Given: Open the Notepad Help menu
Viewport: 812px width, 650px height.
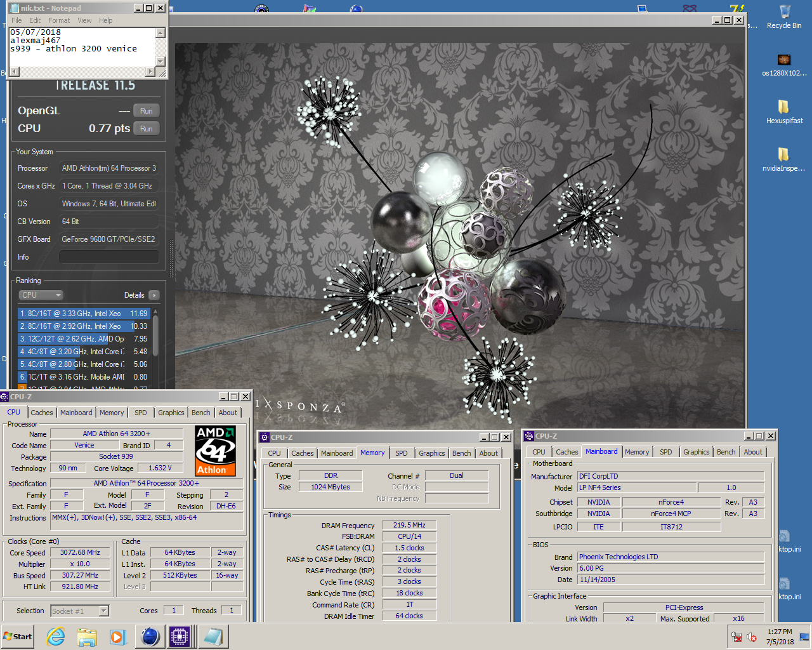Looking at the screenshot, I should tap(106, 20).
